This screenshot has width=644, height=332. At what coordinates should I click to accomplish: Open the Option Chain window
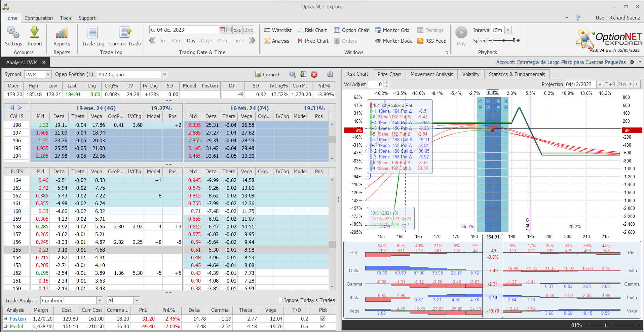pos(352,30)
